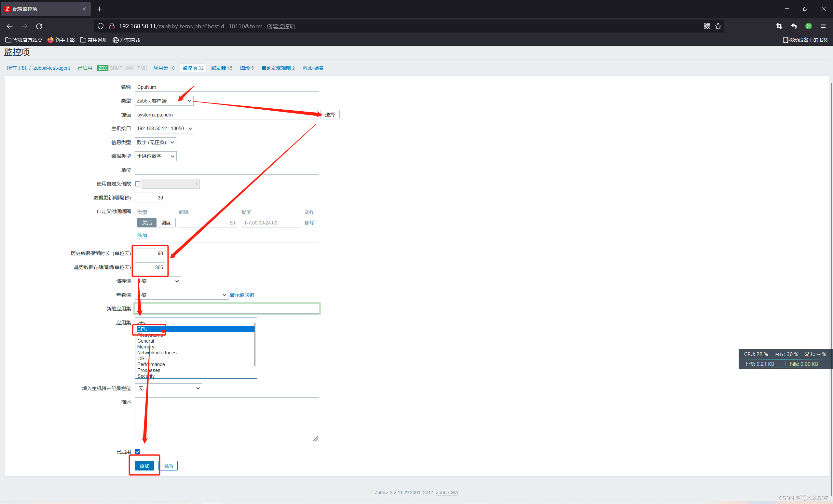This screenshot has height=504, width=833.
Task: Click the 名称 field containing CpuNum
Action: 227,87
